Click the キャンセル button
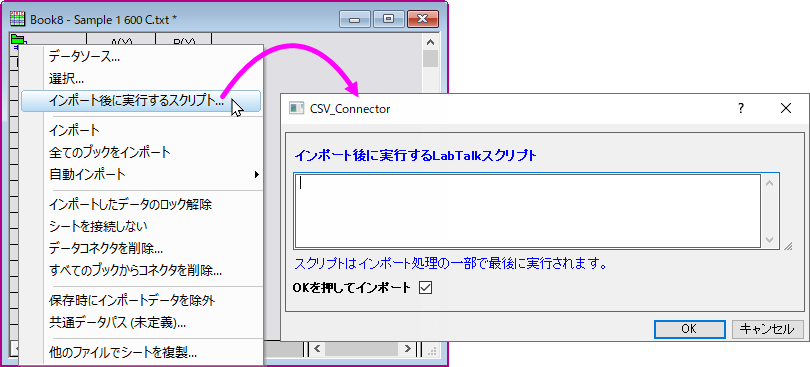The width and height of the screenshot is (810, 367). (x=767, y=329)
